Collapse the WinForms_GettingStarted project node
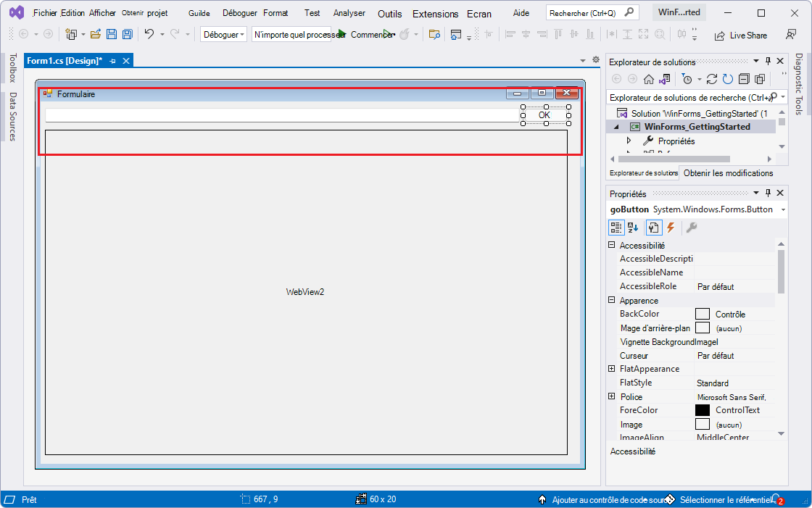812x508 pixels. tap(616, 126)
